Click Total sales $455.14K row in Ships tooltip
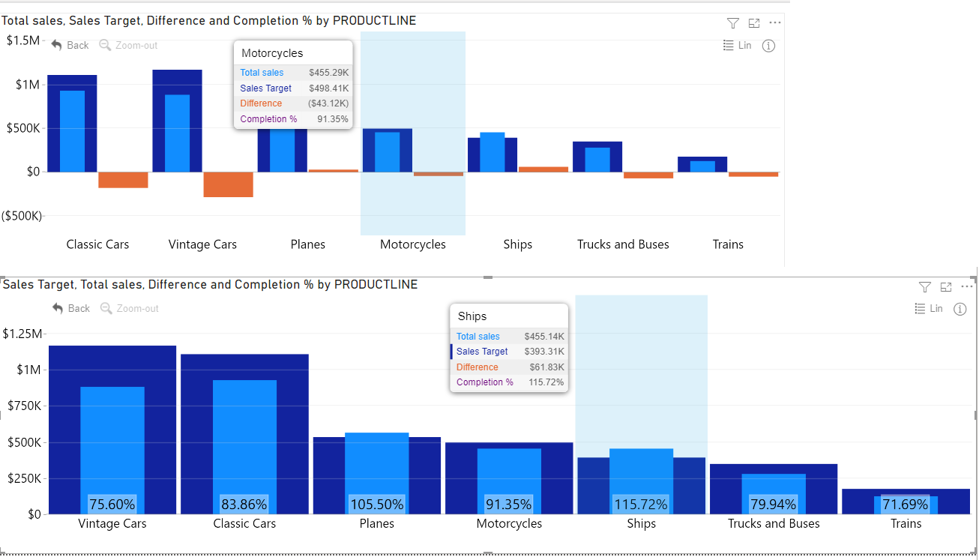Image resolution: width=979 pixels, height=560 pixels. coord(510,337)
